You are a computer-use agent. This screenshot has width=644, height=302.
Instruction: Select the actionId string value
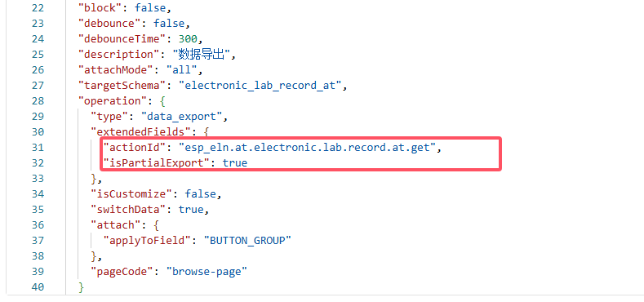tap(307, 148)
